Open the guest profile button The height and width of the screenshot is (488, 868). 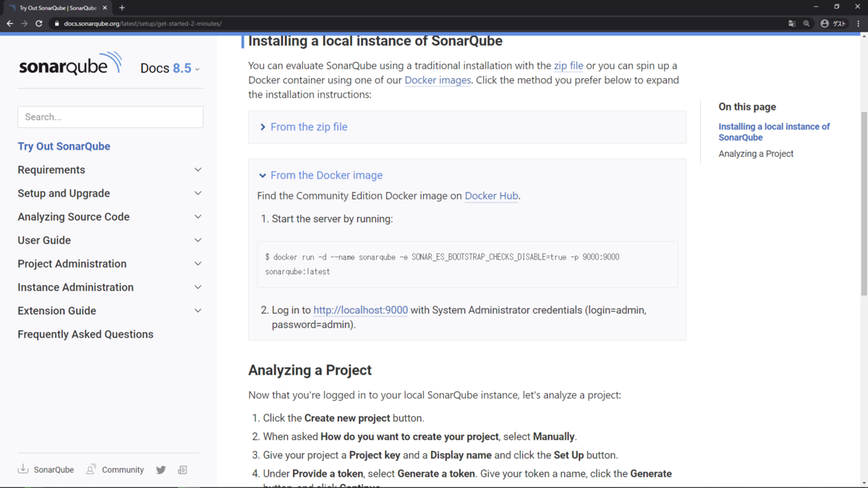[x=833, y=23]
